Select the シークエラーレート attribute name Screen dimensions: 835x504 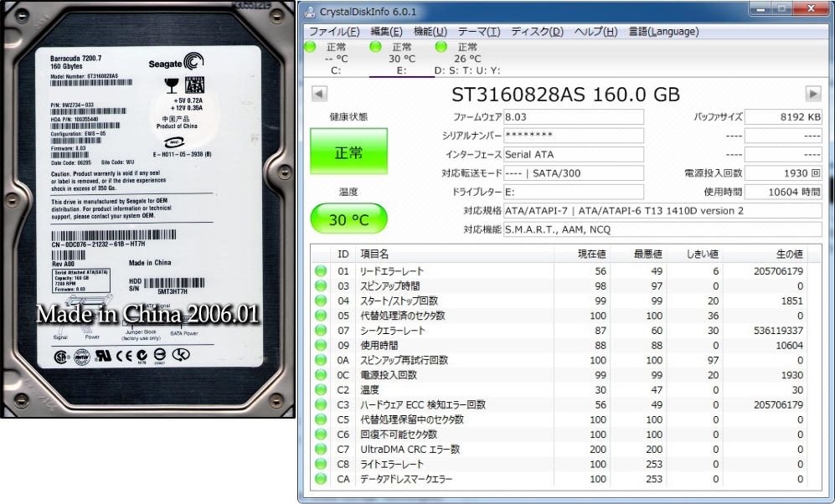coord(393,330)
